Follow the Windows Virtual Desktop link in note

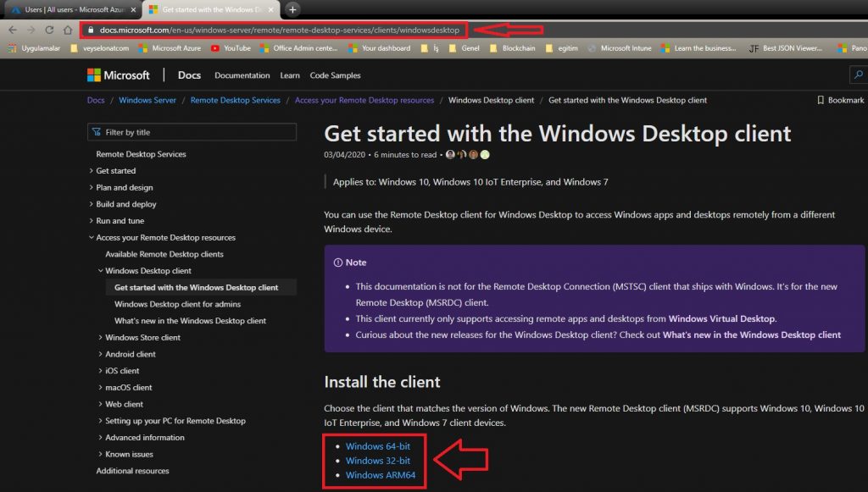[721, 318]
